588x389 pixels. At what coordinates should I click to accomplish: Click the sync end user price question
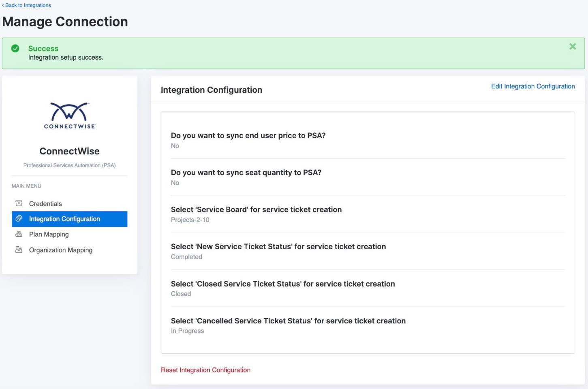click(x=248, y=136)
